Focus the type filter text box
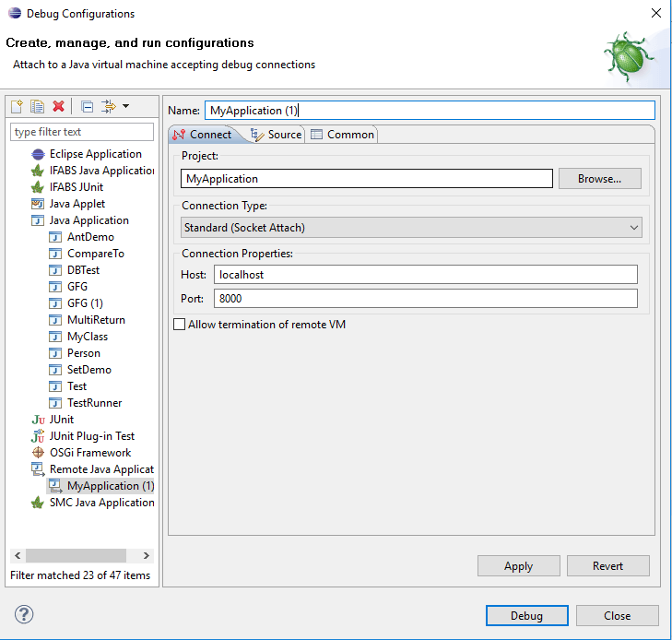Viewport: 672px width, 640px height. (82, 132)
